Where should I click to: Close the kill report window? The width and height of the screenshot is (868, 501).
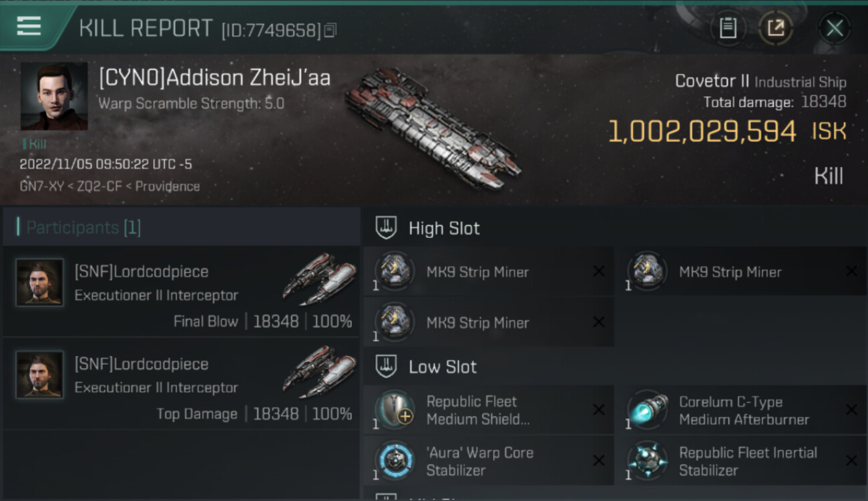click(x=834, y=28)
